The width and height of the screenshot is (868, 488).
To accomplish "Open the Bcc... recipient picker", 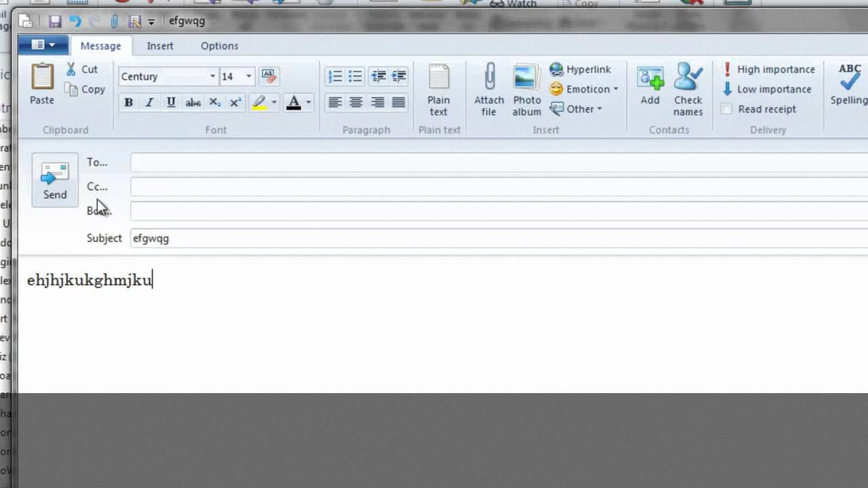I will (99, 211).
